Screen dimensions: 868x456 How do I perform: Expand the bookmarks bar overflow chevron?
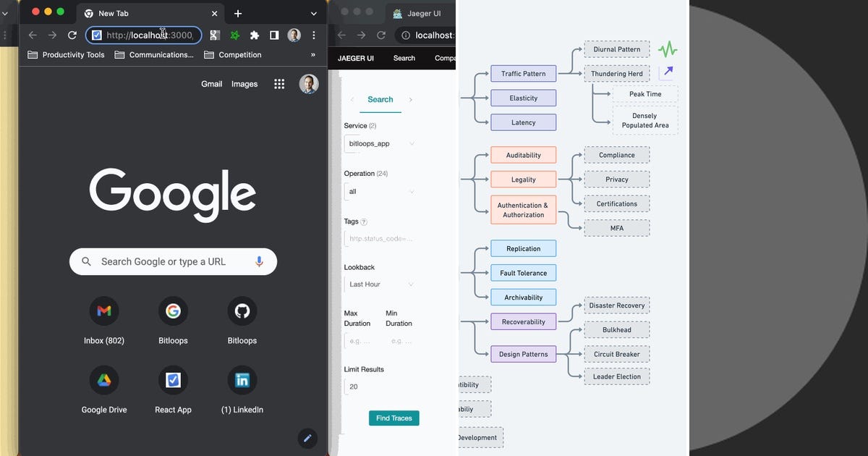[x=313, y=54]
